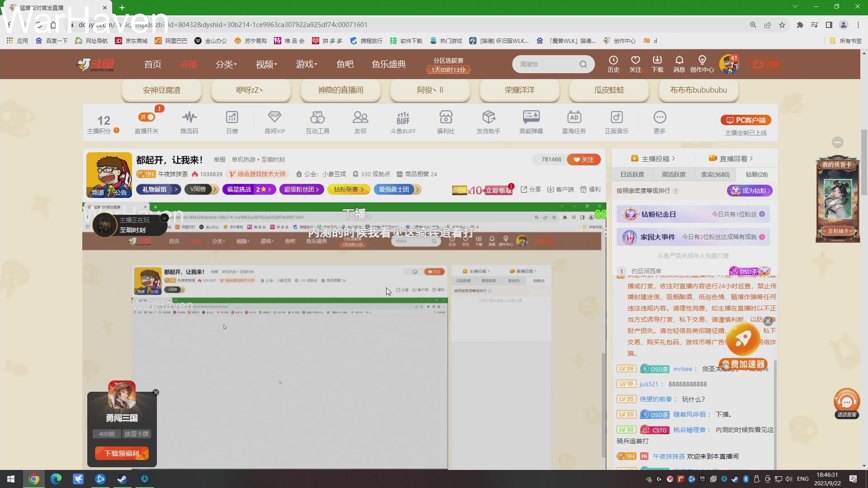The height and width of the screenshot is (488, 868).
Task: Switch to the 贵宾(3680) tab
Action: coord(715,174)
